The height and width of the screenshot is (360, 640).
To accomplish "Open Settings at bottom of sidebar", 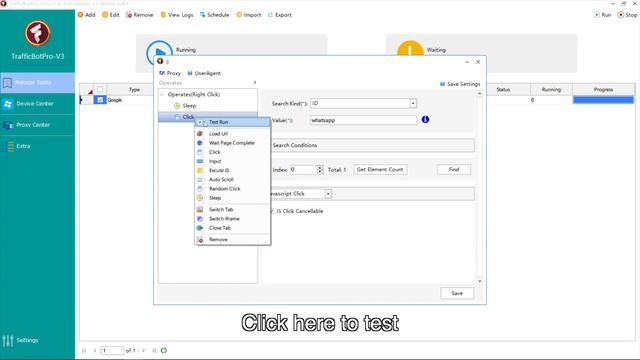I will 20,340.
